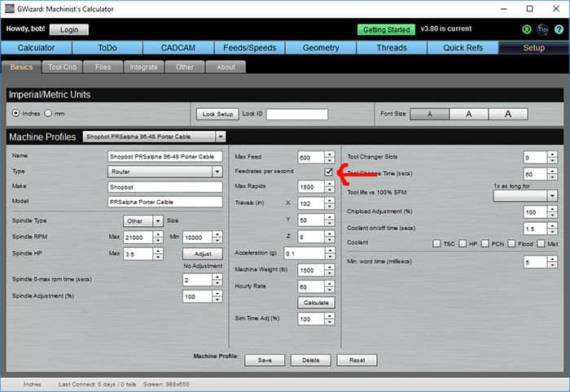The width and height of the screenshot is (570, 392).
Task: Open the Threads tab
Action: (392, 48)
